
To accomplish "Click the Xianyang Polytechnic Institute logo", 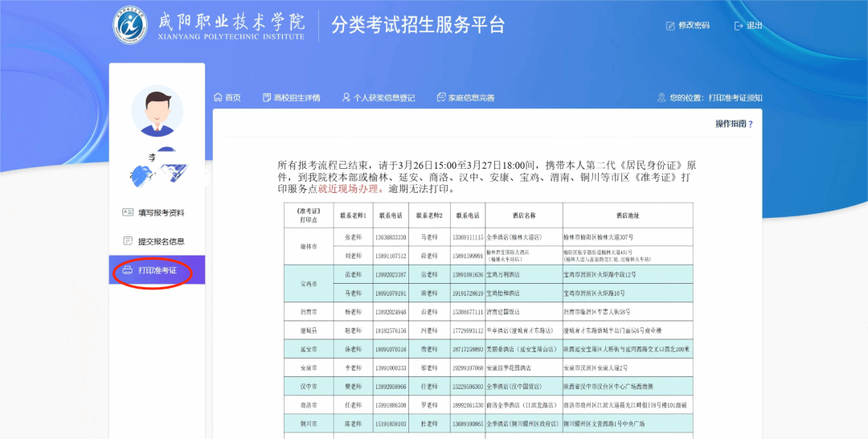I will tap(129, 25).
